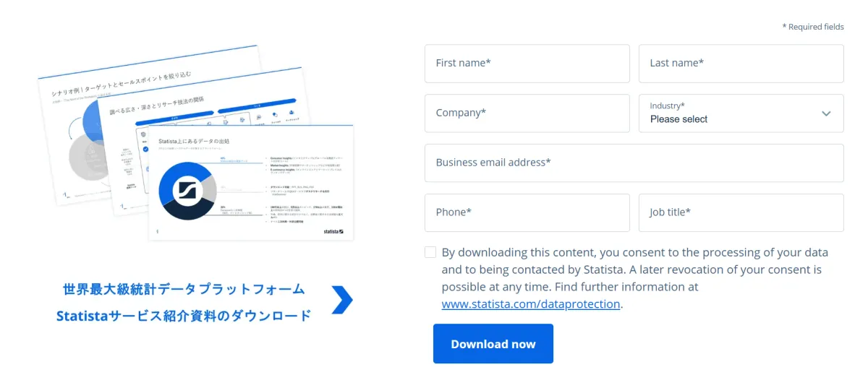Click the blue checkmark icon on the middle slide
Screen dimensions: 868x375
[146, 150]
